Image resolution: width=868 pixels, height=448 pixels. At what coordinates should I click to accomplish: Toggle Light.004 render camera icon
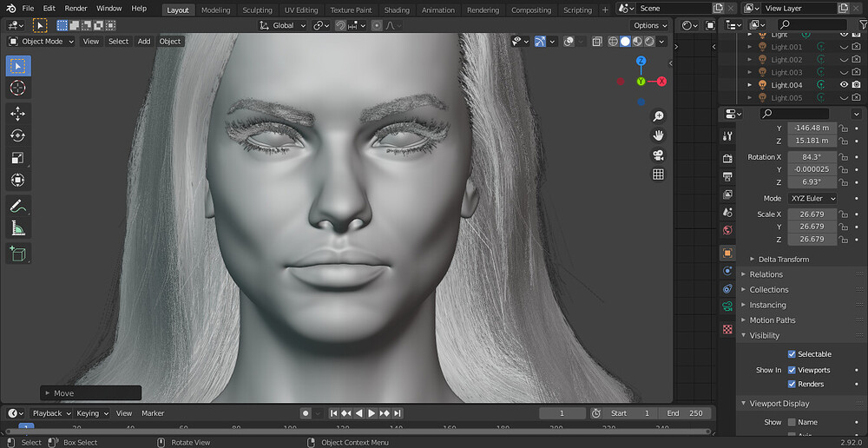point(857,85)
